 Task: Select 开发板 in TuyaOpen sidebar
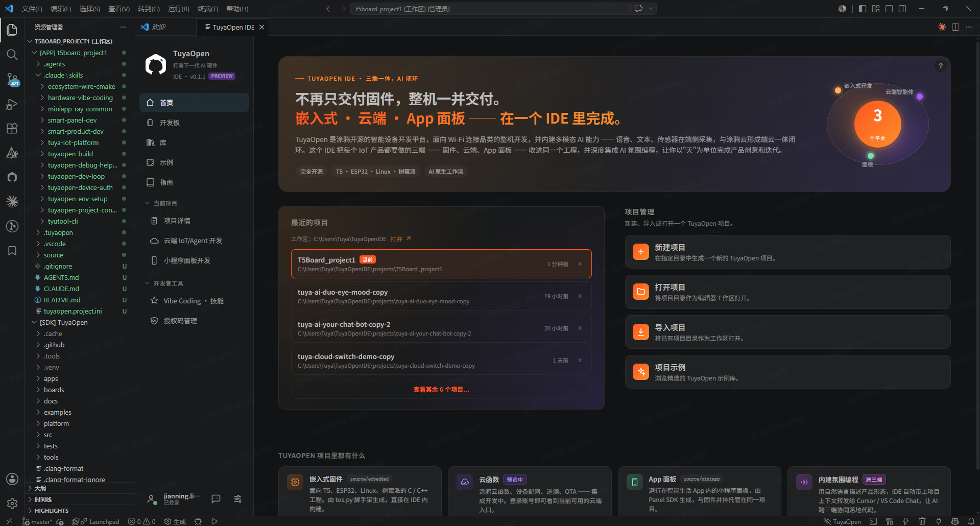tap(194, 123)
